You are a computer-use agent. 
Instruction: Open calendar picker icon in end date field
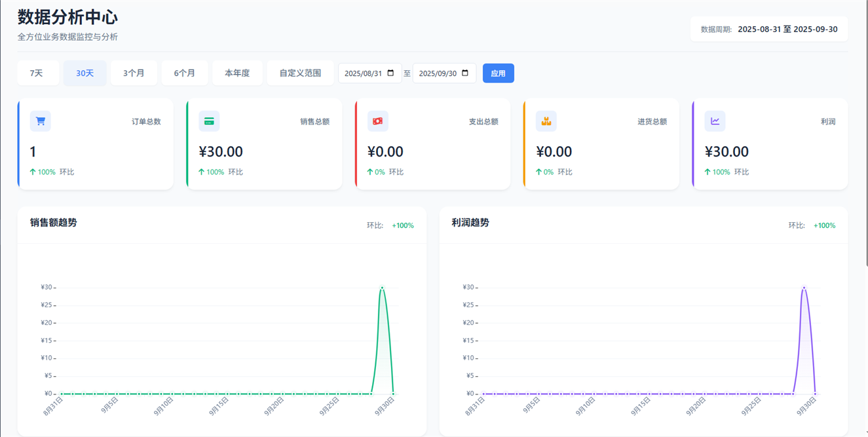coord(465,73)
